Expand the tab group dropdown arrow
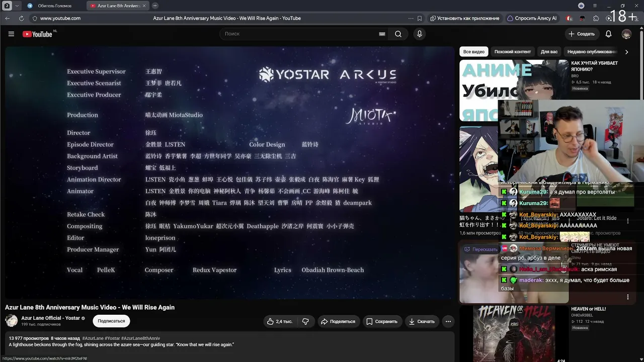 coord(18,6)
